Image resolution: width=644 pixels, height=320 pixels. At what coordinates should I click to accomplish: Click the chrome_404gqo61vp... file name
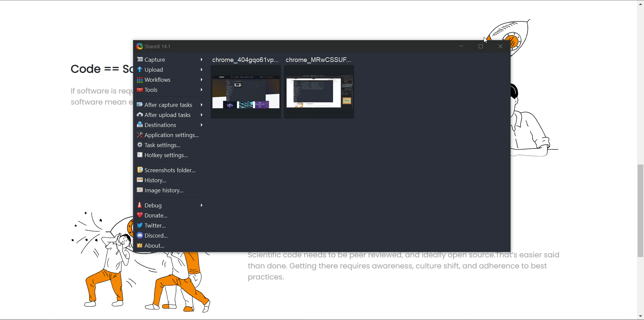pos(246,60)
